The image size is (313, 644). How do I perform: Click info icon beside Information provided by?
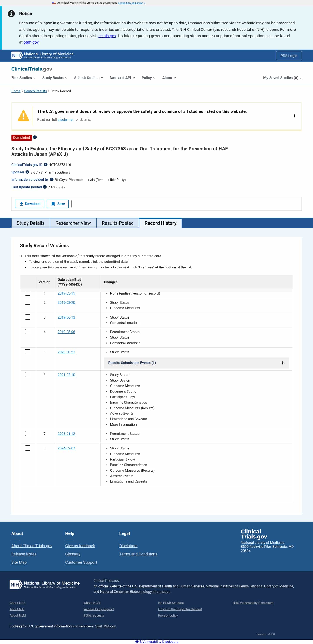coord(52,179)
